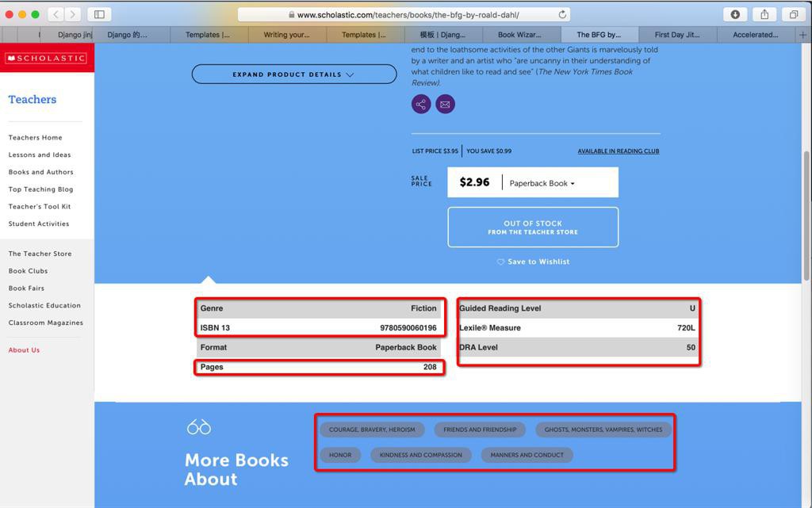Image resolution: width=812 pixels, height=508 pixels.
Task: Open the Safari share icon
Action: click(764, 14)
